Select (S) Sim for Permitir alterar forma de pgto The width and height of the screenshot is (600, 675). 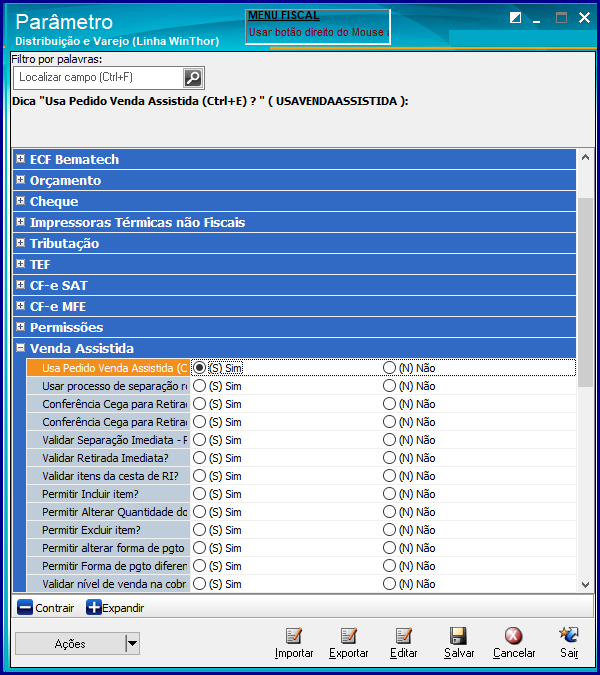click(x=199, y=548)
